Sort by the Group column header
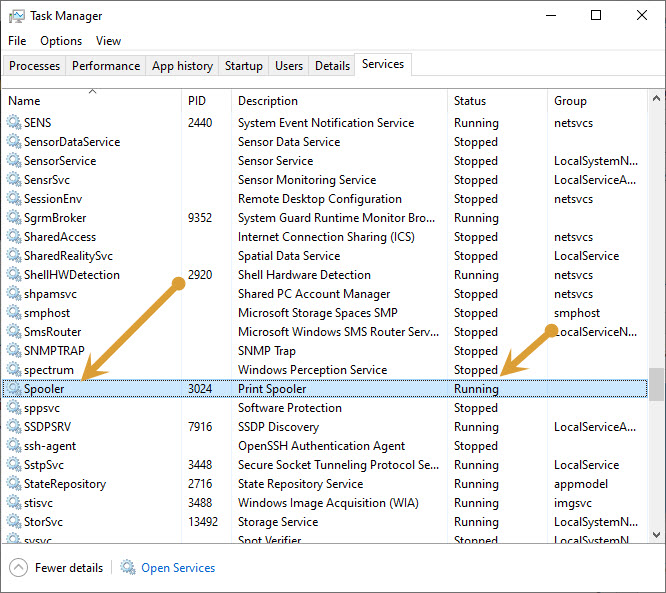The height and width of the screenshot is (593, 666). click(597, 101)
